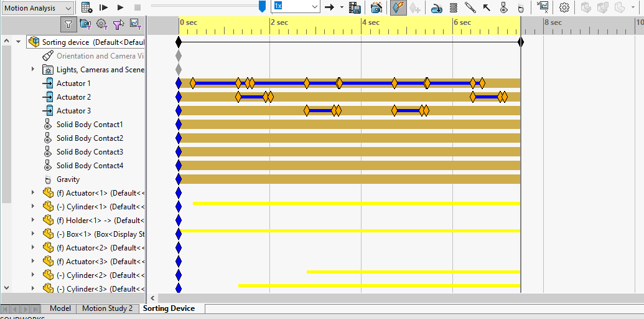Click the tree scroll-down arrow
The width and height of the screenshot is (644, 319).
click(6, 288)
